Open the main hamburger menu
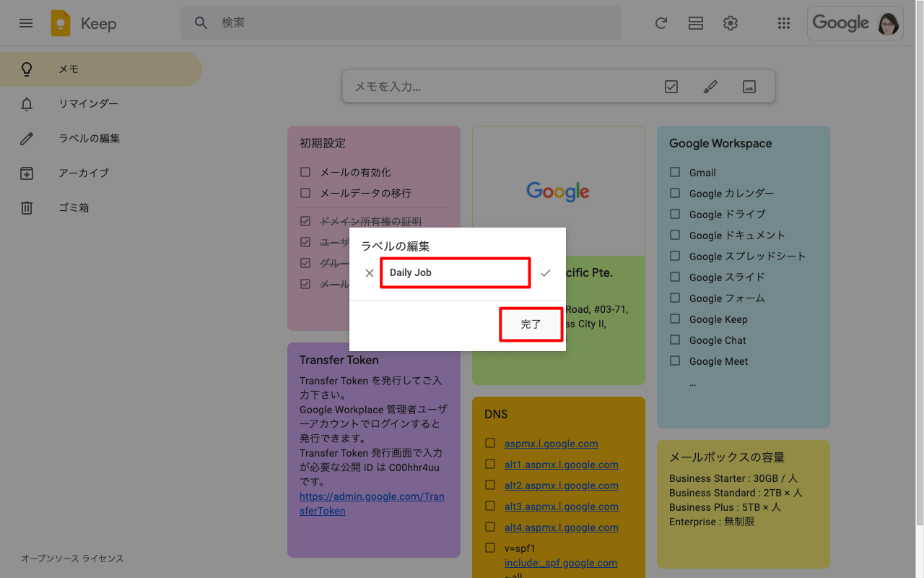Viewport: 924px width, 578px height. click(26, 23)
